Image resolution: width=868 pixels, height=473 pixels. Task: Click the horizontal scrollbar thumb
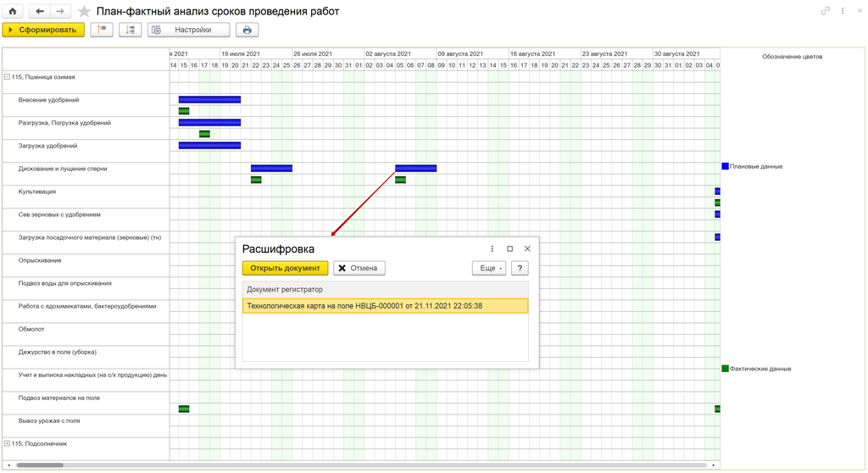pos(40,465)
